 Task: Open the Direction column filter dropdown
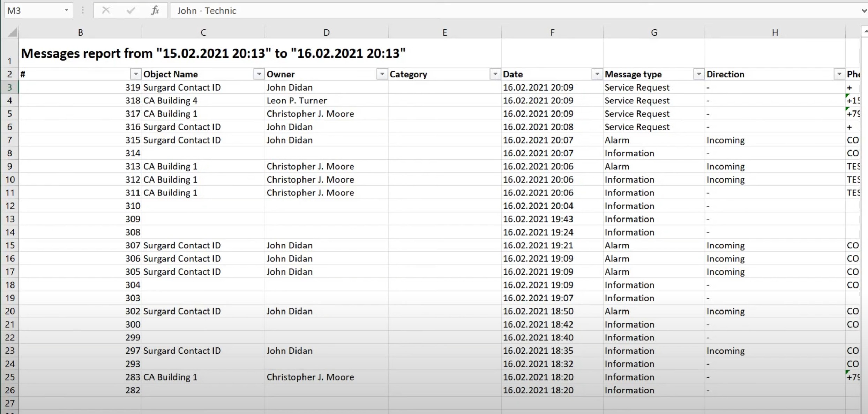click(x=839, y=74)
